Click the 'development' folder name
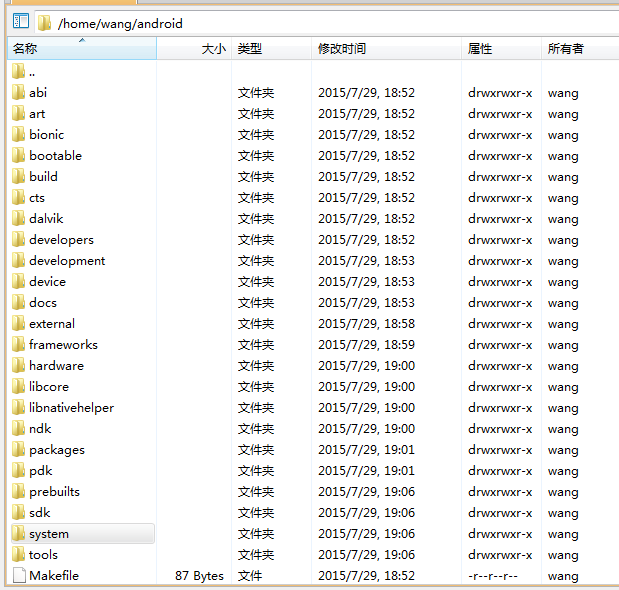The height and width of the screenshot is (590, 619). coord(67,261)
